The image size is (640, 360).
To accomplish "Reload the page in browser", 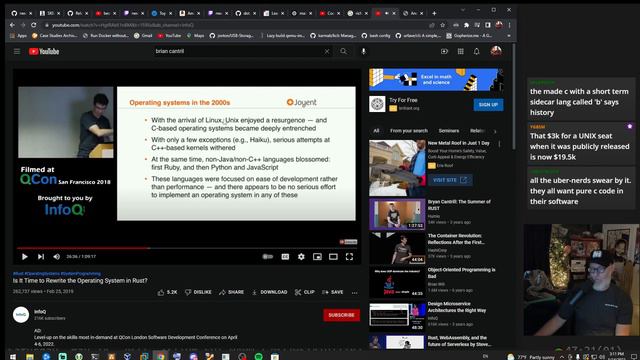I will pos(33,25).
